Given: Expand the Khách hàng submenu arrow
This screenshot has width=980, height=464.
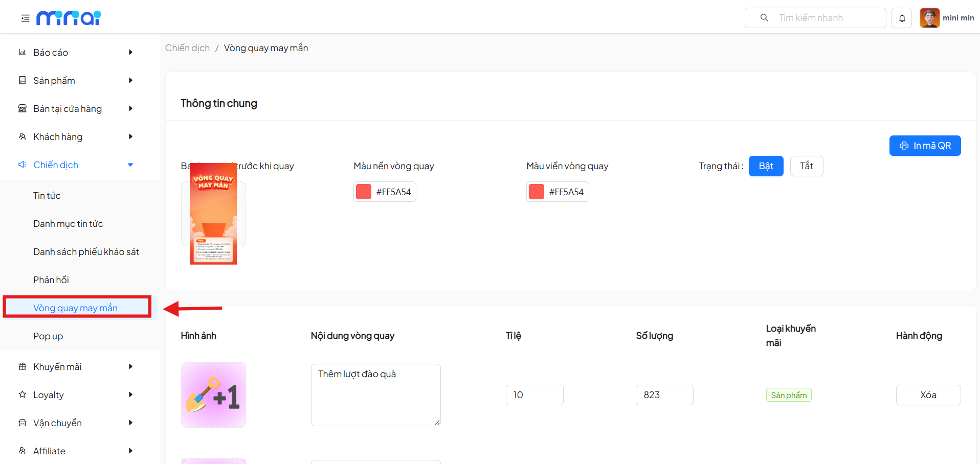Looking at the screenshot, I should pos(130,136).
